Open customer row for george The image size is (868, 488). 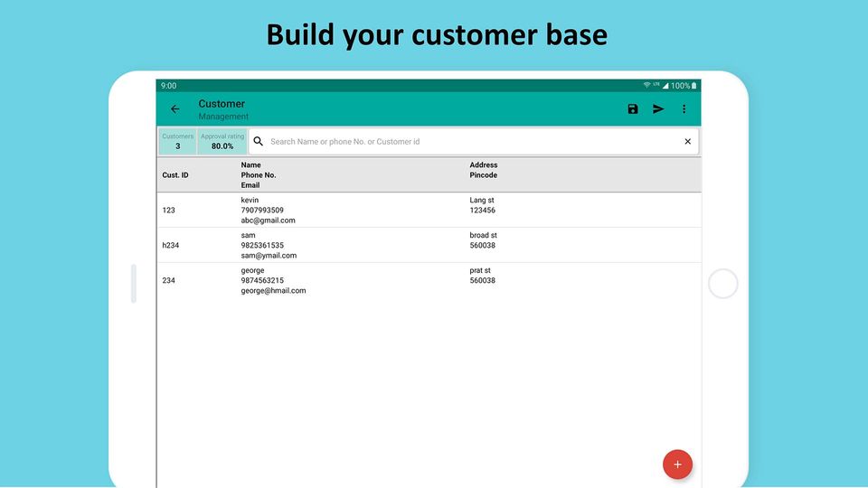[x=429, y=280]
